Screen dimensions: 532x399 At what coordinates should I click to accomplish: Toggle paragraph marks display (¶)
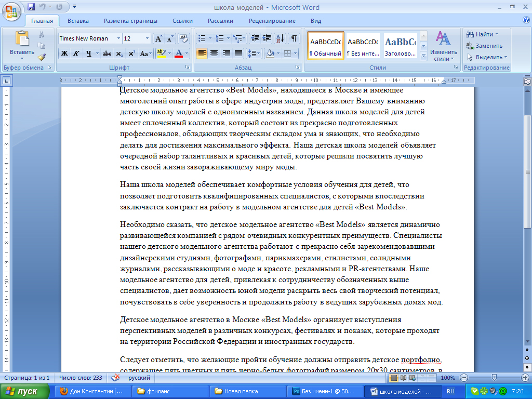(x=294, y=38)
